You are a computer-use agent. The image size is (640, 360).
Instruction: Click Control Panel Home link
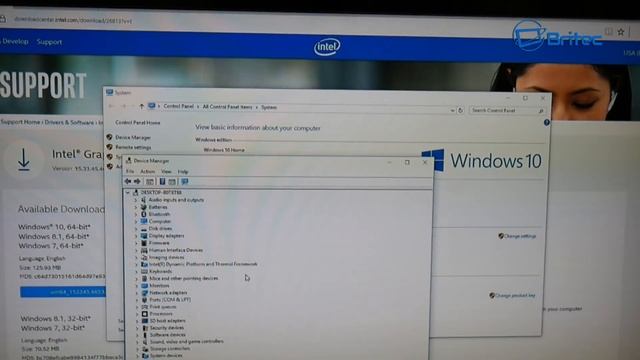pos(138,122)
